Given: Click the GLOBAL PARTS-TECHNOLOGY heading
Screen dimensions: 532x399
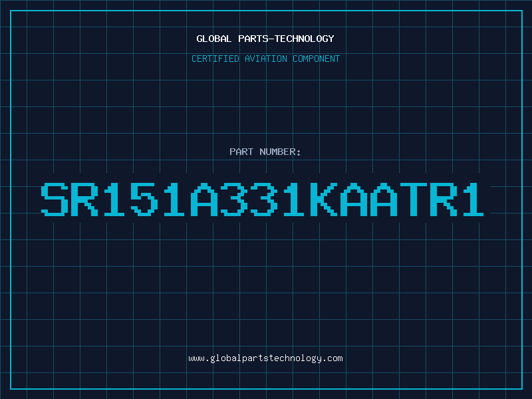Looking at the screenshot, I should pyautogui.click(x=265, y=39).
